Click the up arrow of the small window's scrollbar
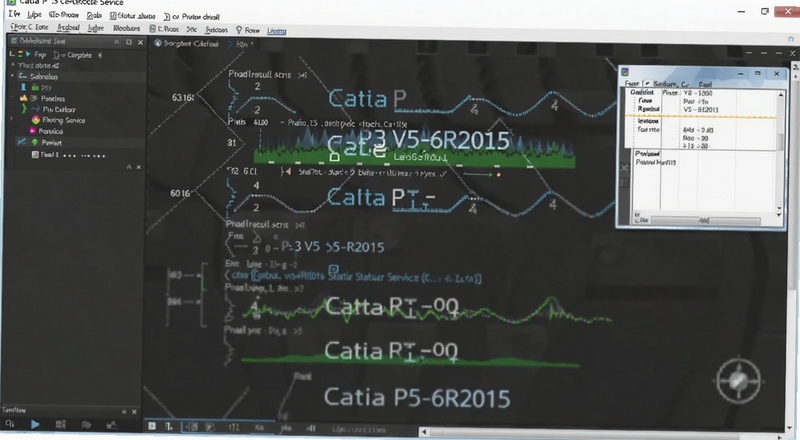 (780, 95)
